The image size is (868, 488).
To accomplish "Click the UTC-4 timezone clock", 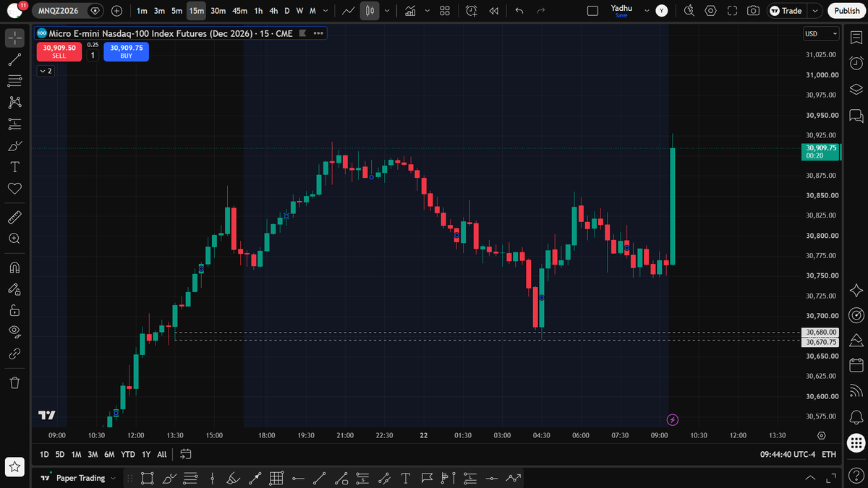I will (x=787, y=454).
